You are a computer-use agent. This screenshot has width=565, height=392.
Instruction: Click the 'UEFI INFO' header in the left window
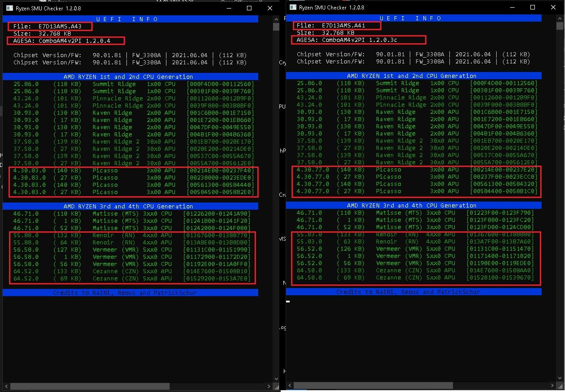point(130,19)
